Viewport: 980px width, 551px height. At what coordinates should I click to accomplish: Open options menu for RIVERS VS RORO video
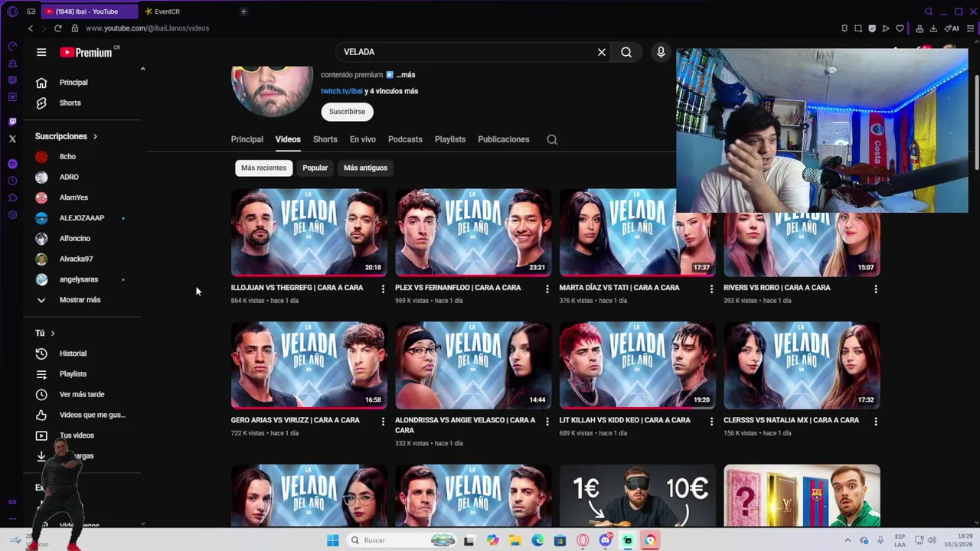(x=876, y=289)
